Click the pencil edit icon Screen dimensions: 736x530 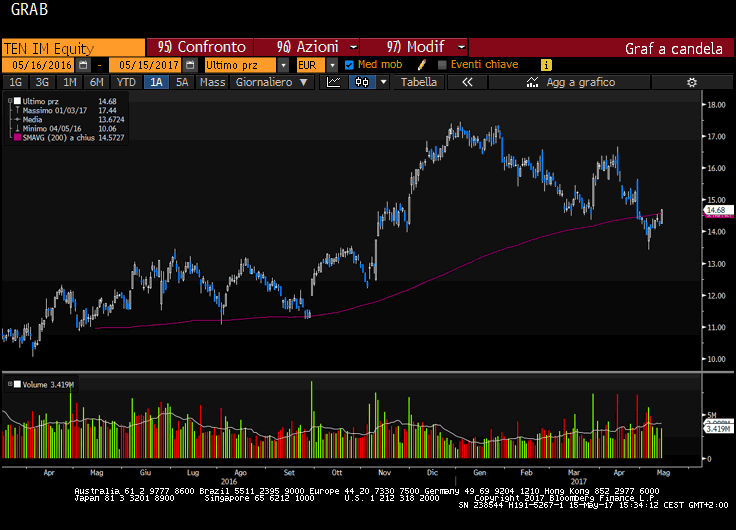(422, 65)
